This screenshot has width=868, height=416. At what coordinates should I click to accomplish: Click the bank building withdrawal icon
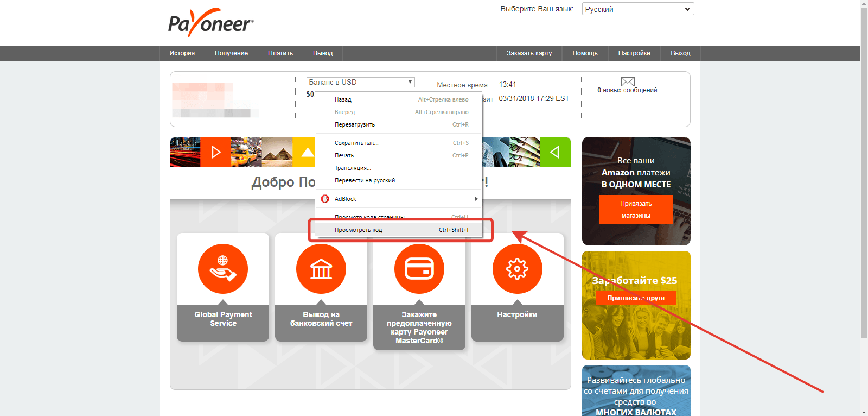(321, 269)
